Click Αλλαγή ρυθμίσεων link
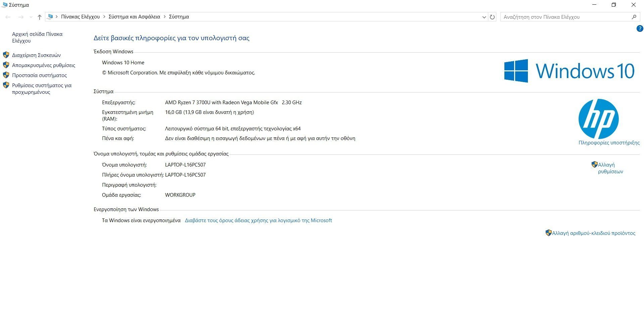Viewport: 644px width, 320px height. click(x=610, y=168)
